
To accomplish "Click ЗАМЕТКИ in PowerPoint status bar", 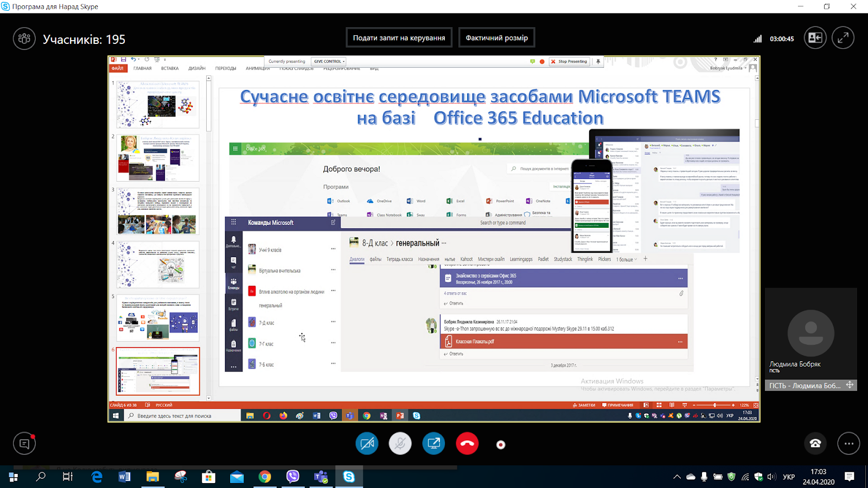I will click(584, 405).
